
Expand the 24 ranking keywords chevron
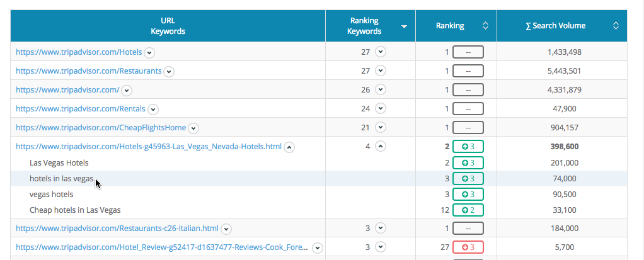tap(381, 108)
